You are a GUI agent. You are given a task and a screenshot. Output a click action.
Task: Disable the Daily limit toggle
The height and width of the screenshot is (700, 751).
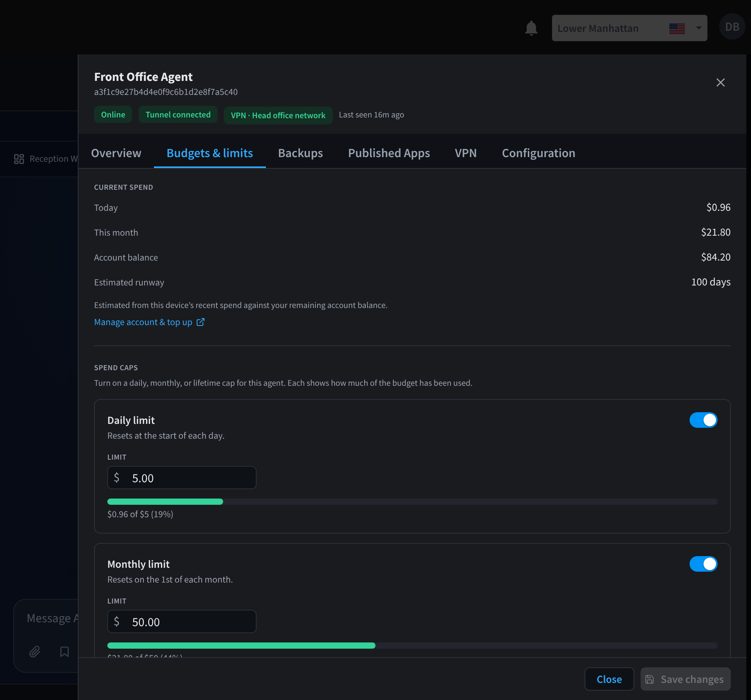tap(703, 420)
